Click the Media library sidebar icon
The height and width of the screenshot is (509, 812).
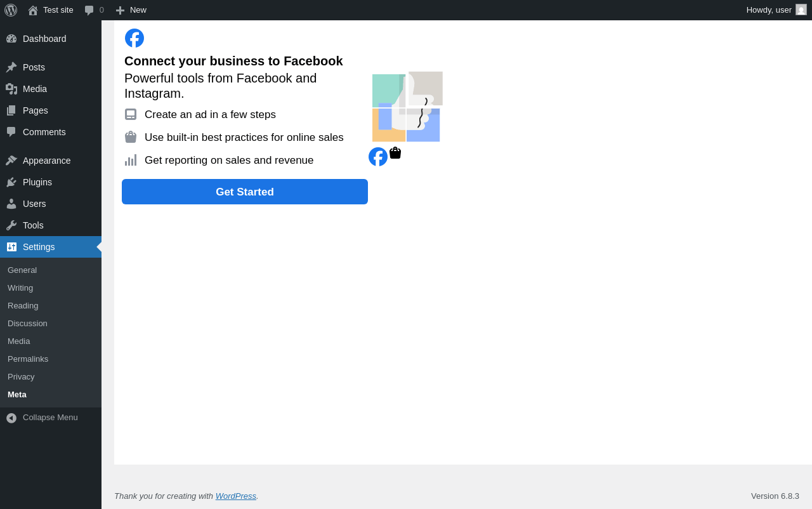point(11,89)
